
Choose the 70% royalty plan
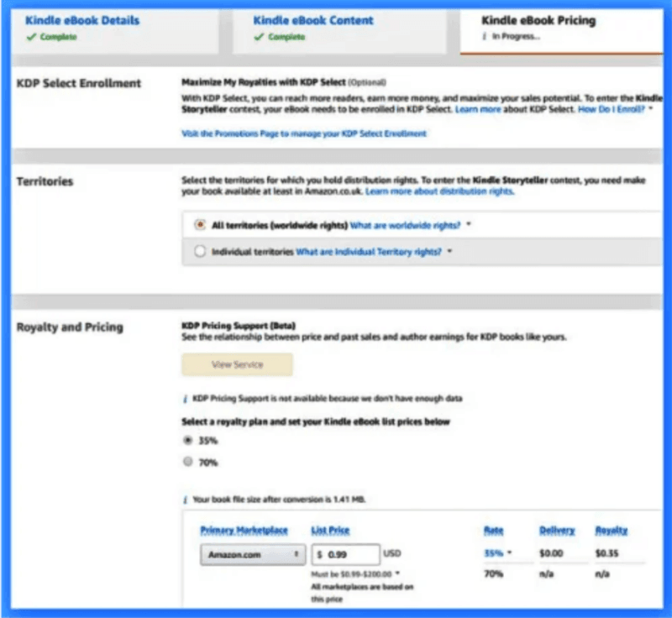[186, 462]
